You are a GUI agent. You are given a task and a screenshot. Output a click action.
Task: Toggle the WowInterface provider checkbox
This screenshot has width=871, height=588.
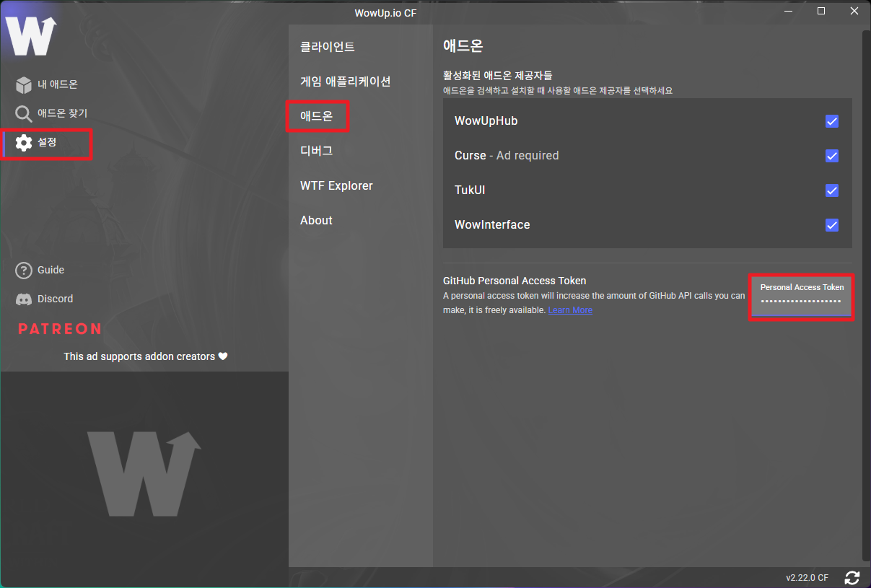832,225
